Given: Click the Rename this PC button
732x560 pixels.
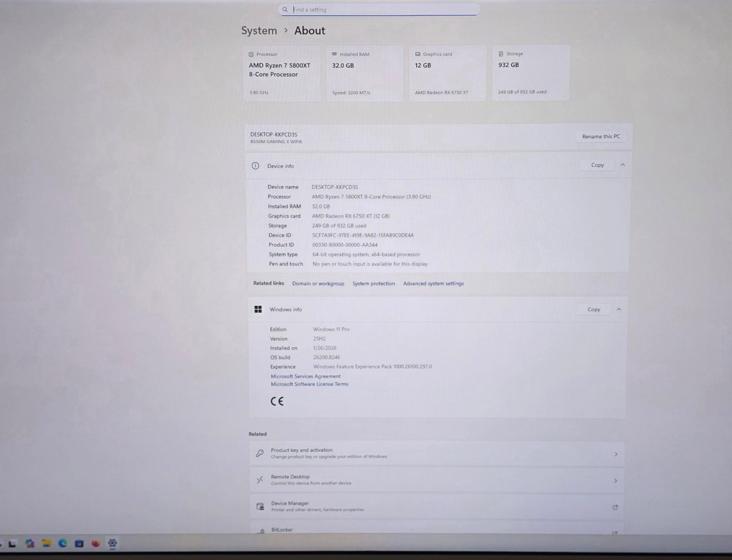Looking at the screenshot, I should 601,136.
